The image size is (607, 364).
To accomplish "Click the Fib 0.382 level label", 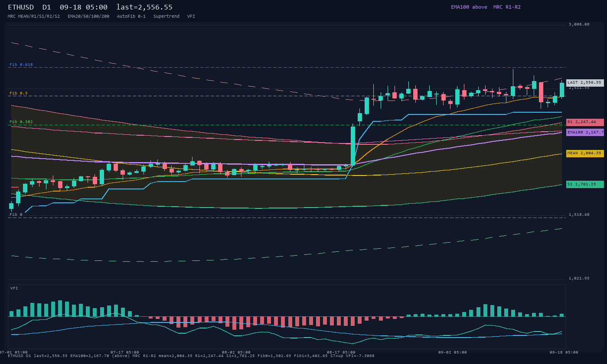I will [21, 122].
